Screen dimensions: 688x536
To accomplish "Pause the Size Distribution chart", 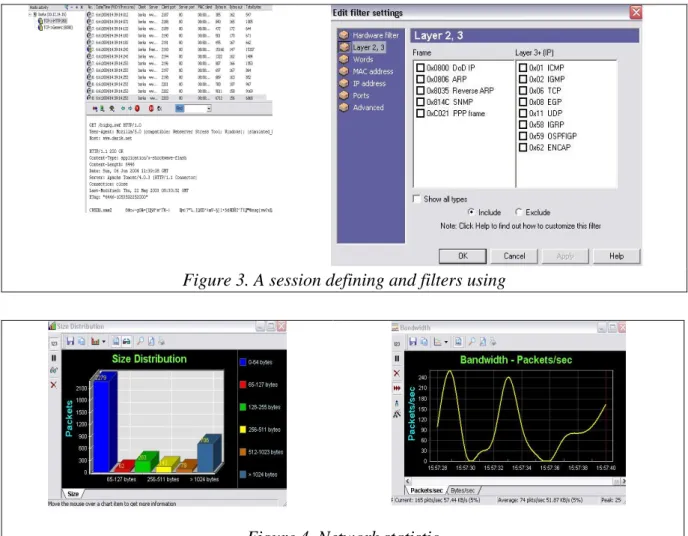I will point(54,358).
